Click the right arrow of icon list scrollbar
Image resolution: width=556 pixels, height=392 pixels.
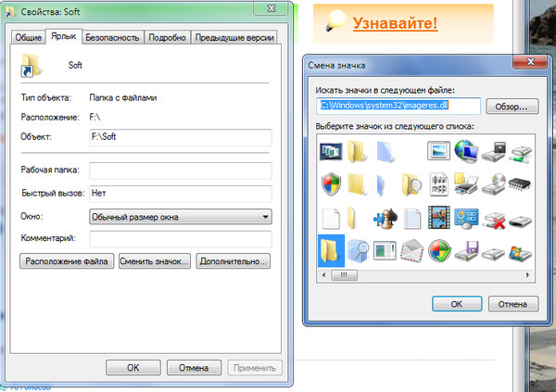pos(527,275)
